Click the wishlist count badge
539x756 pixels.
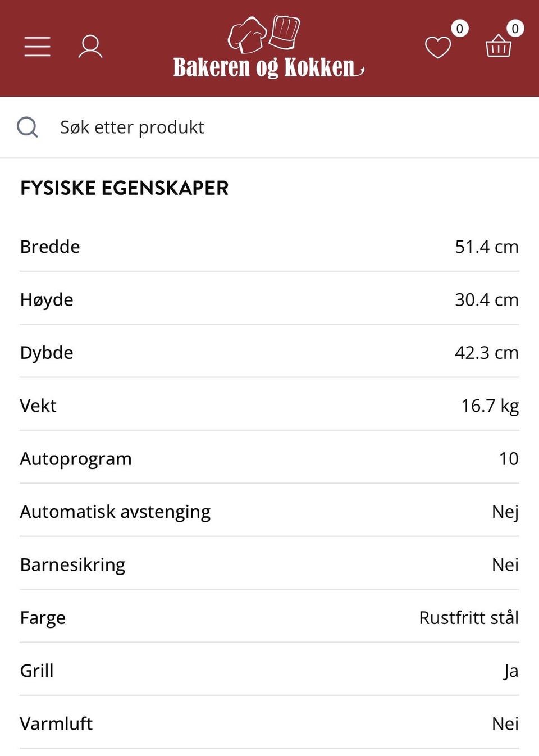[459, 29]
